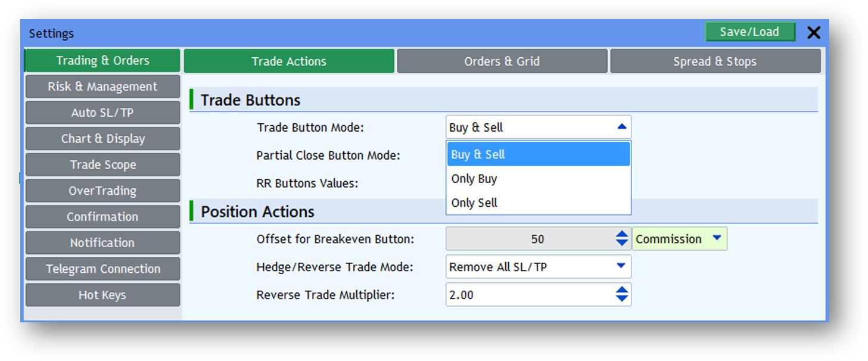The height and width of the screenshot is (361, 868).
Task: Open Risk & Management section
Action: tap(102, 87)
